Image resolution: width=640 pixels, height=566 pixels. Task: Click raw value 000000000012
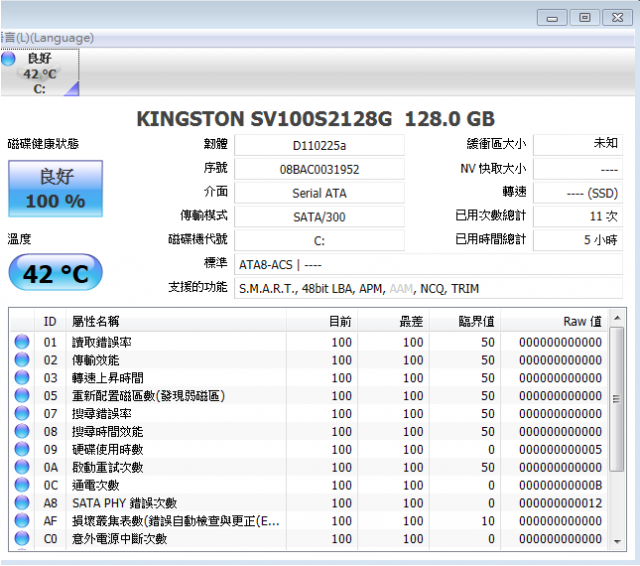(x=560, y=503)
